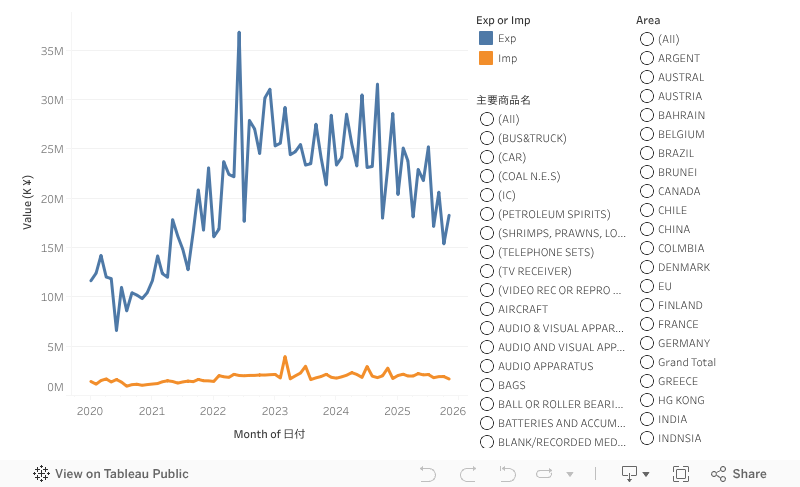800x487 pixels.
Task: Click the Undo arrow icon
Action: coord(428,474)
